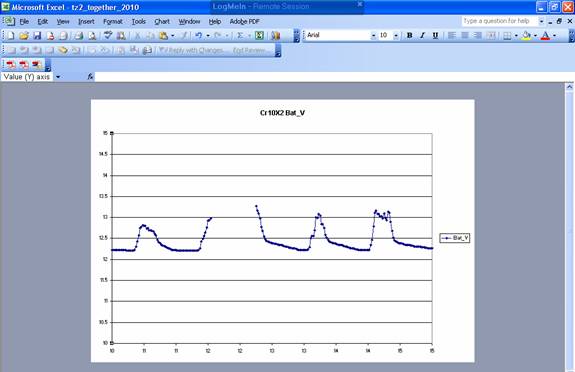The width and height of the screenshot is (575, 372).
Task: Toggle Underline formatting
Action: [x=435, y=35]
